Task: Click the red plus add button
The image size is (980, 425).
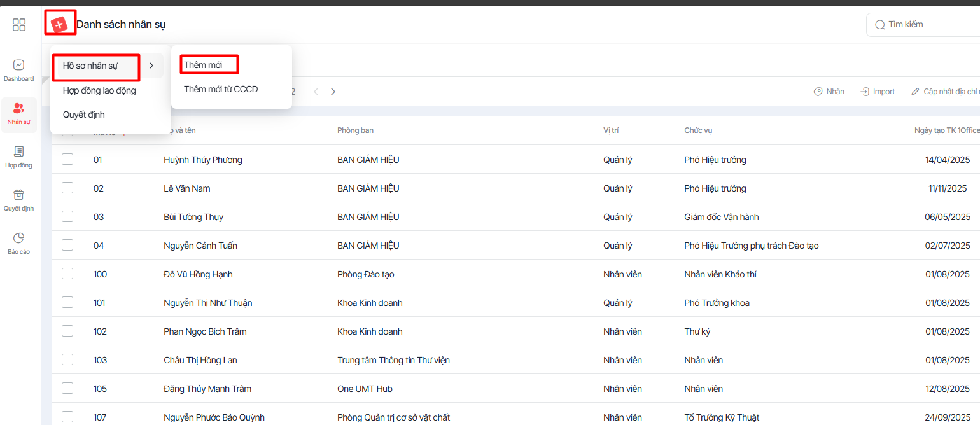Action: coord(59,24)
